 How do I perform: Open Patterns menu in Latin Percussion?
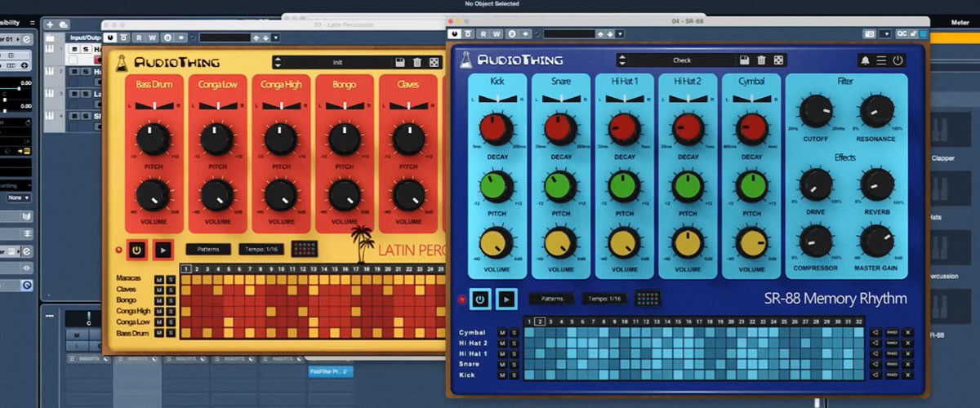(x=208, y=249)
